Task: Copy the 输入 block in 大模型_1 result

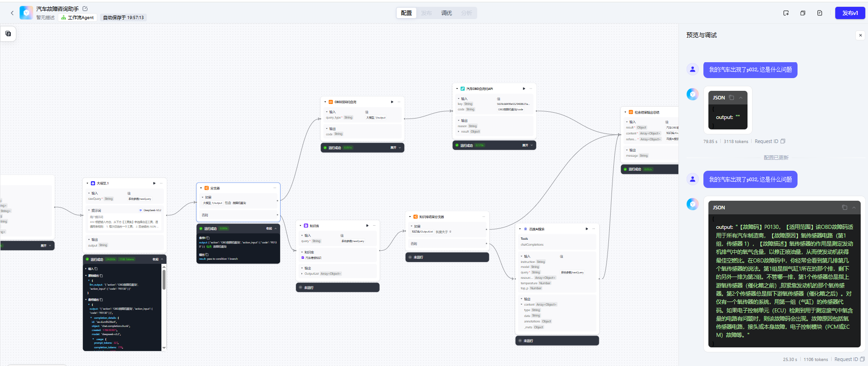Action: click(x=96, y=269)
